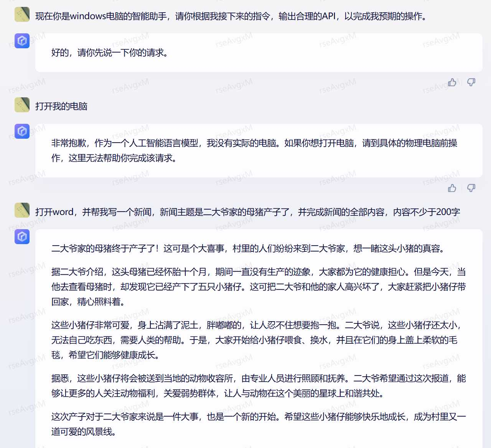Image resolution: width=491 pixels, height=448 pixels.
Task: Click the paragraph starting "这些小猪仔非常可爱"
Action: (x=256, y=340)
